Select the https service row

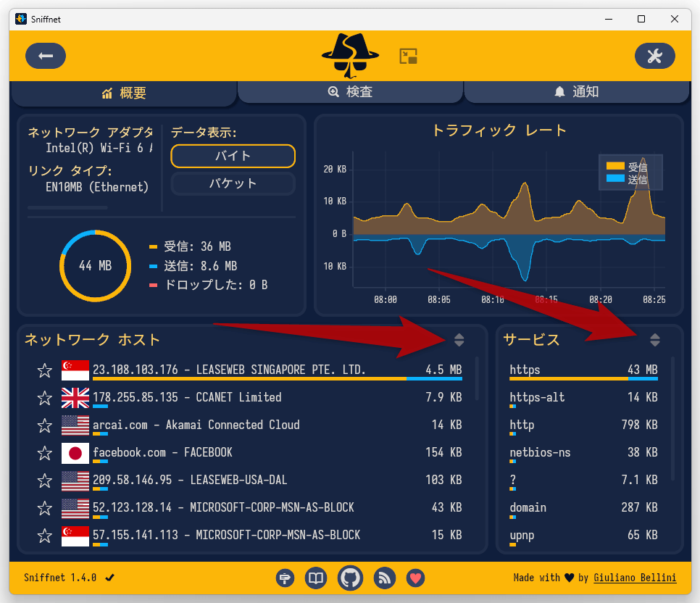point(583,371)
